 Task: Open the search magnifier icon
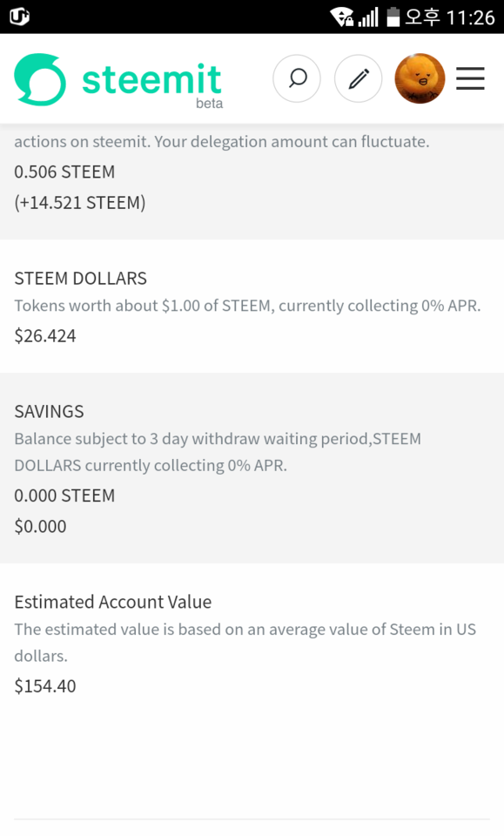click(297, 78)
